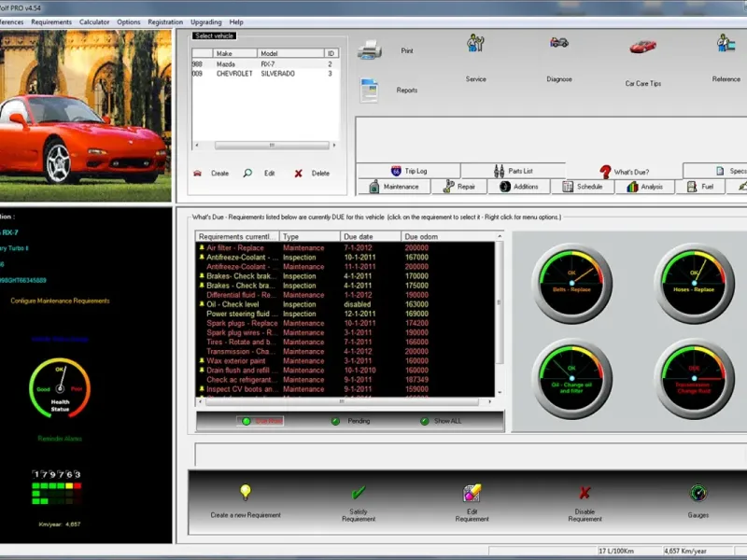Image resolution: width=747 pixels, height=560 pixels.
Task: Open the Gauges icon in bottom toolbar
Action: [698, 493]
